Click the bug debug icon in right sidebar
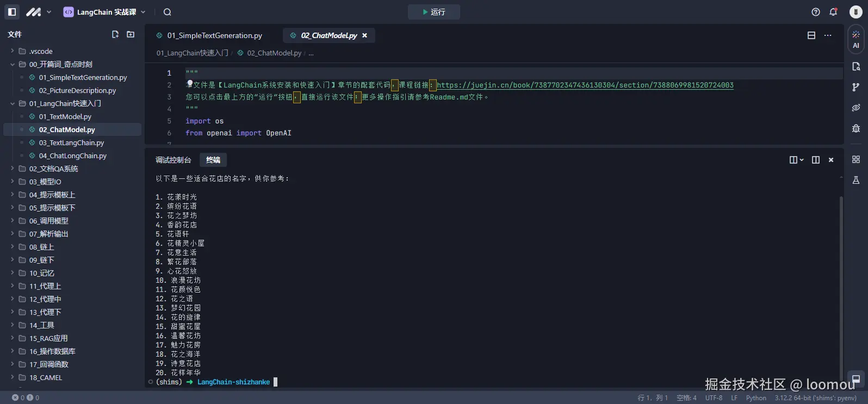 click(x=855, y=128)
